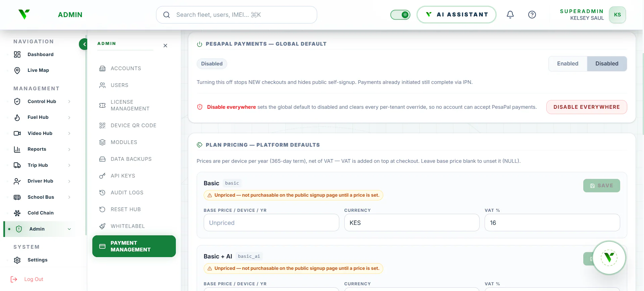The width and height of the screenshot is (644, 291).
Task: Click the Reset Hub refresh icon
Action: pos(102,209)
